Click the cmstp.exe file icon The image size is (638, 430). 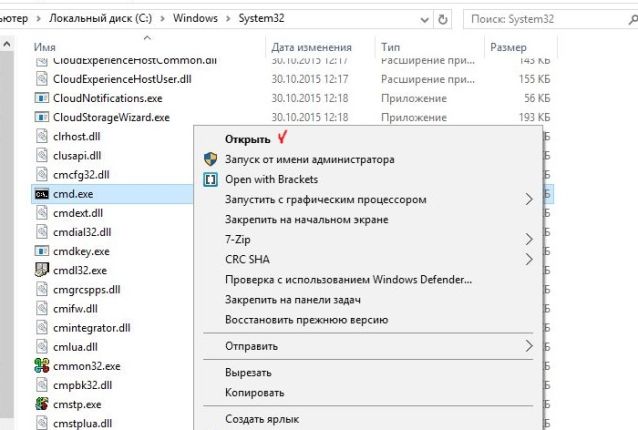coord(42,404)
